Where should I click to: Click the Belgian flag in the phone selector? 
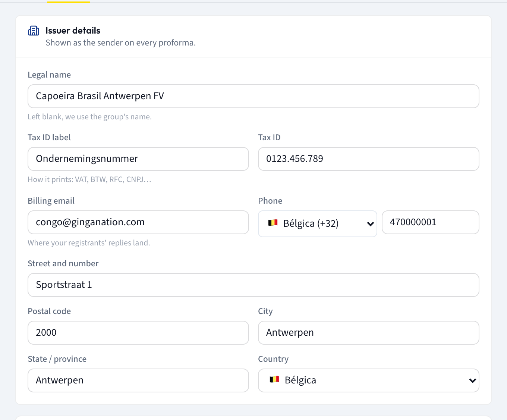273,223
